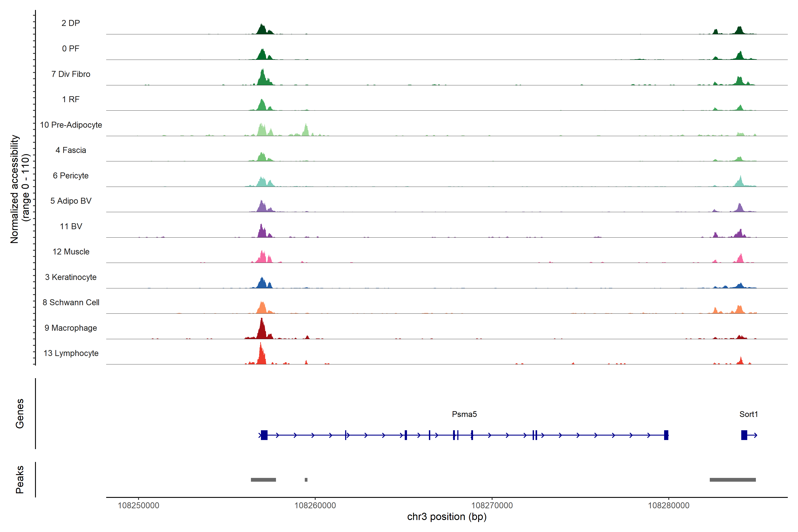798x532 pixels.
Task: Click the 2 DP track label
Action: click(70, 23)
